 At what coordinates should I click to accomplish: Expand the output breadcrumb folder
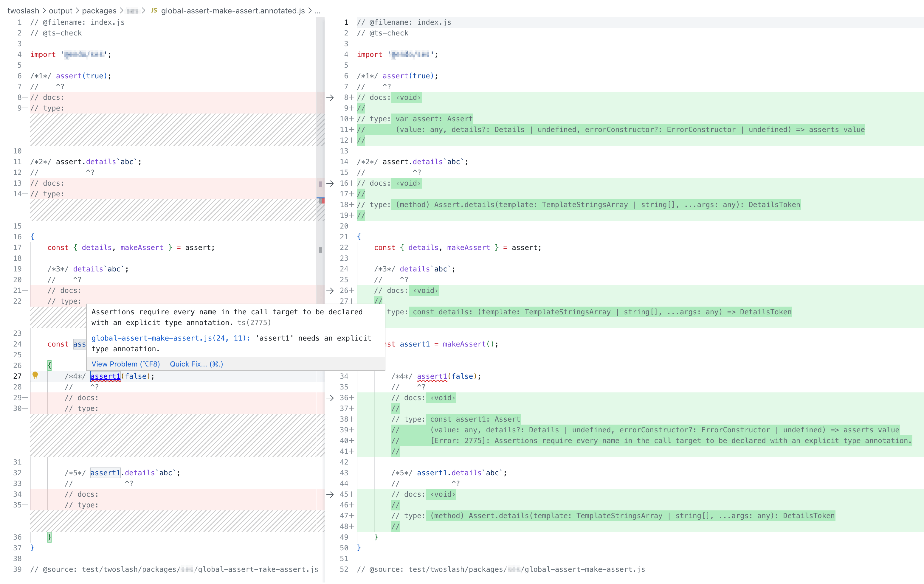tap(61, 11)
